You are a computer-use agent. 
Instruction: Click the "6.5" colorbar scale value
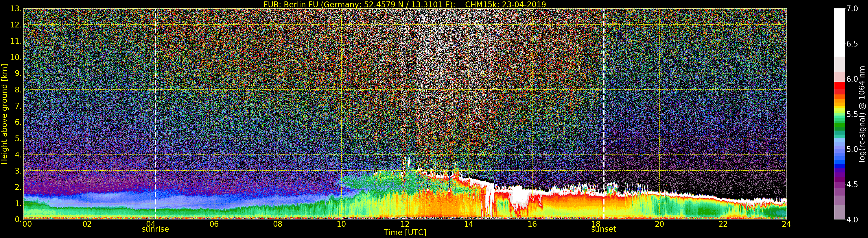click(852, 44)
